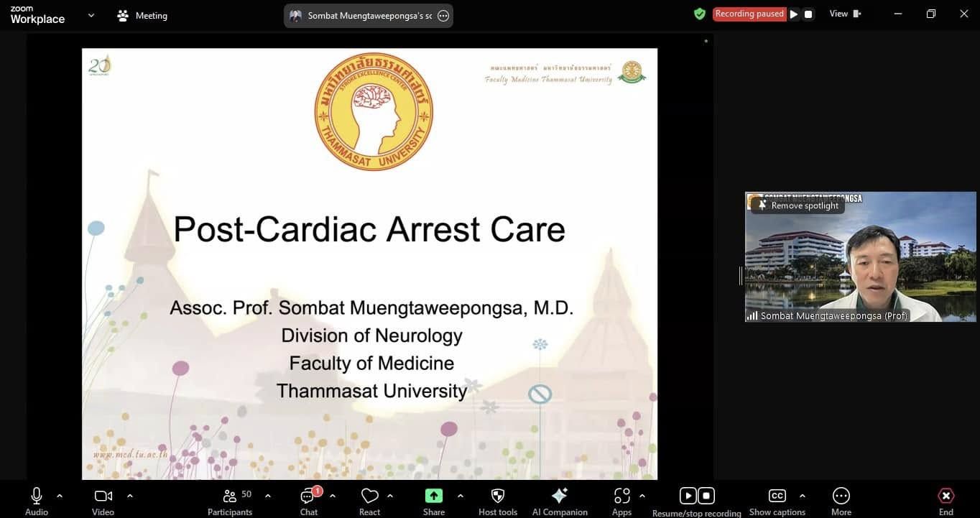Image resolution: width=980 pixels, height=518 pixels.
Task: Click the green Share button
Action: point(434,496)
